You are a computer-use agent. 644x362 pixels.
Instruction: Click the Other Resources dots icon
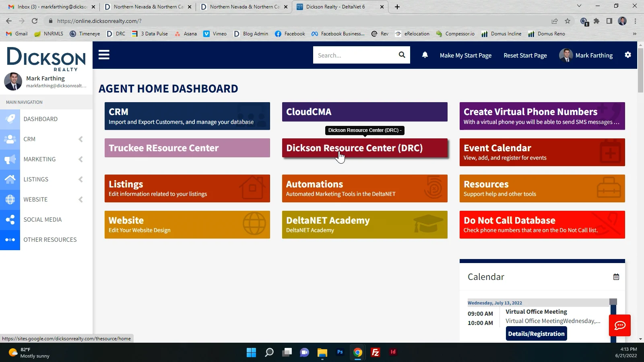pyautogui.click(x=10, y=240)
